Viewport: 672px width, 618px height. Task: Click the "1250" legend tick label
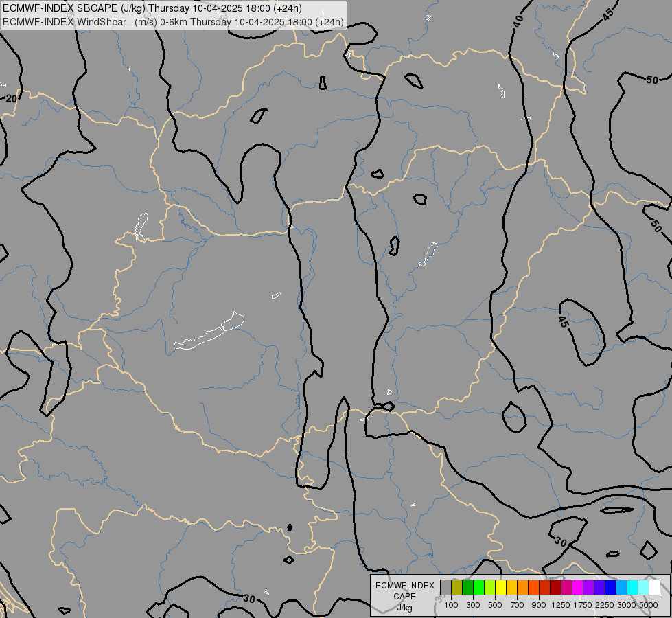tap(561, 605)
